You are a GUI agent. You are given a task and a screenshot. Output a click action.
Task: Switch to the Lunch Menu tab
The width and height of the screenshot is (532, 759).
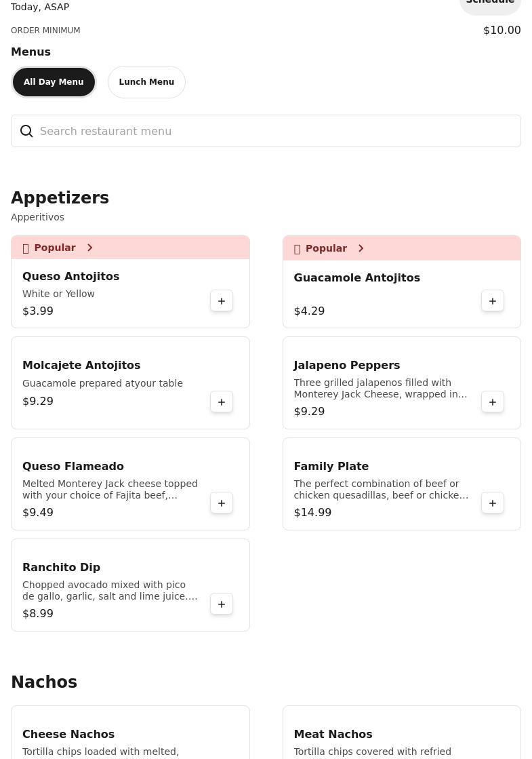[x=146, y=82]
